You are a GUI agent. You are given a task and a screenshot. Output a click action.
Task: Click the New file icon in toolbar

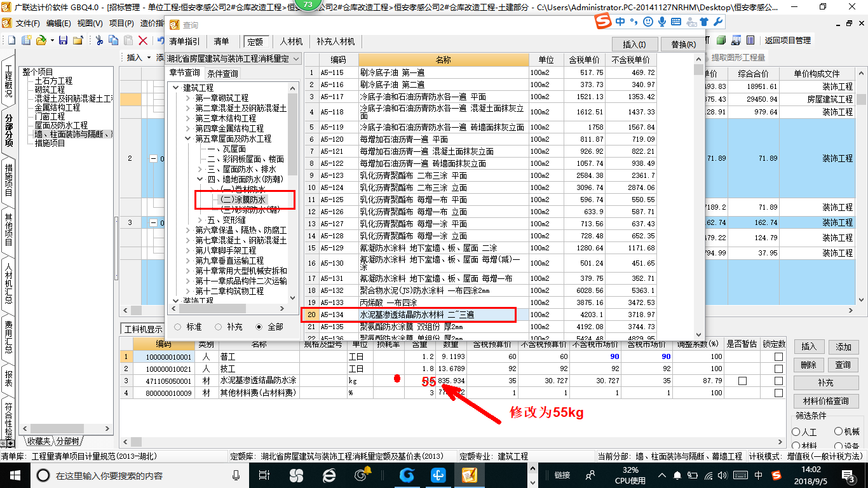(x=11, y=40)
